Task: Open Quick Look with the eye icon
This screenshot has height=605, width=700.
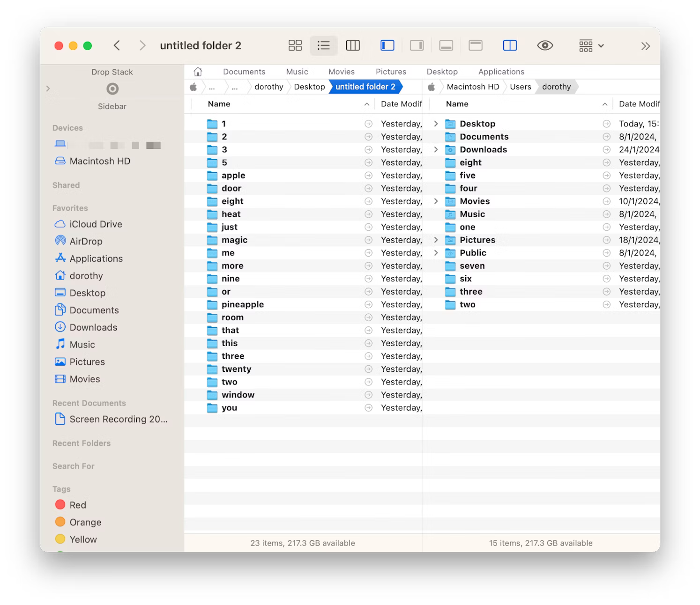Action: click(545, 45)
